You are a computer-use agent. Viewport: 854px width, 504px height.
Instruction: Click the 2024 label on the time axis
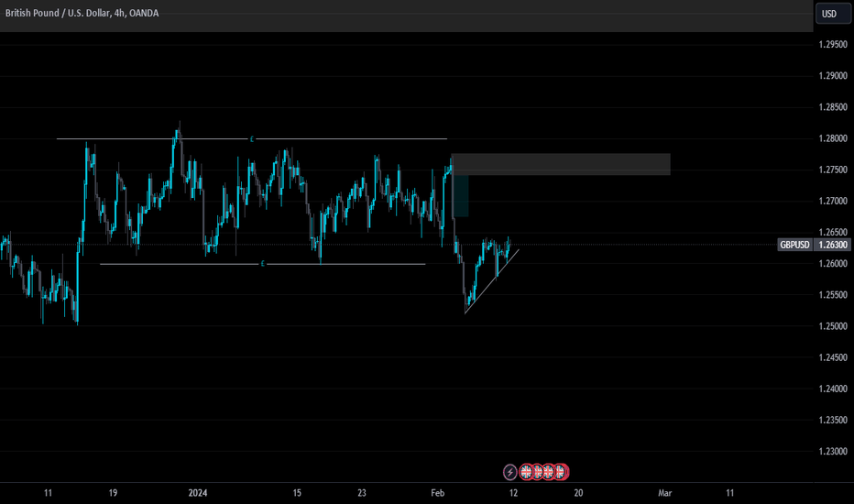click(198, 493)
